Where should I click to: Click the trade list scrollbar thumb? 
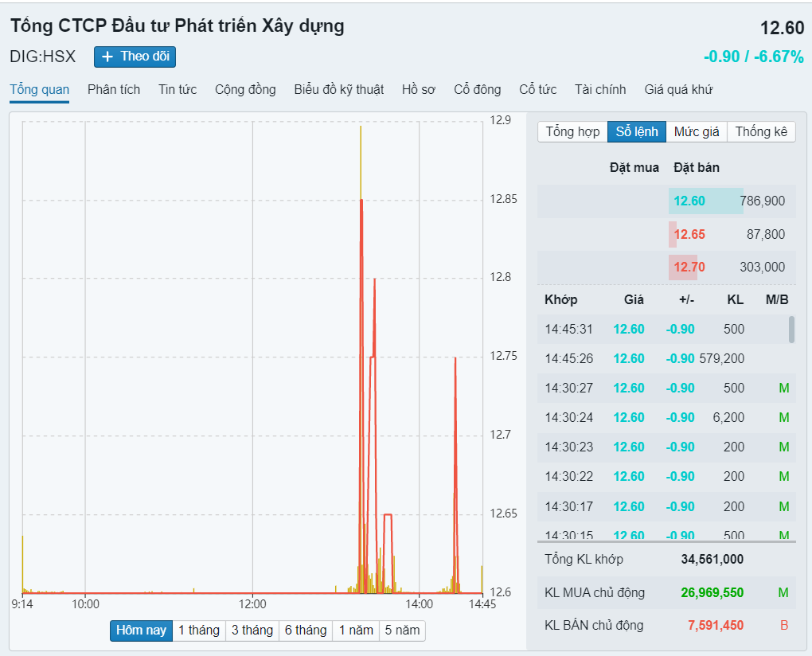pyautogui.click(x=791, y=329)
